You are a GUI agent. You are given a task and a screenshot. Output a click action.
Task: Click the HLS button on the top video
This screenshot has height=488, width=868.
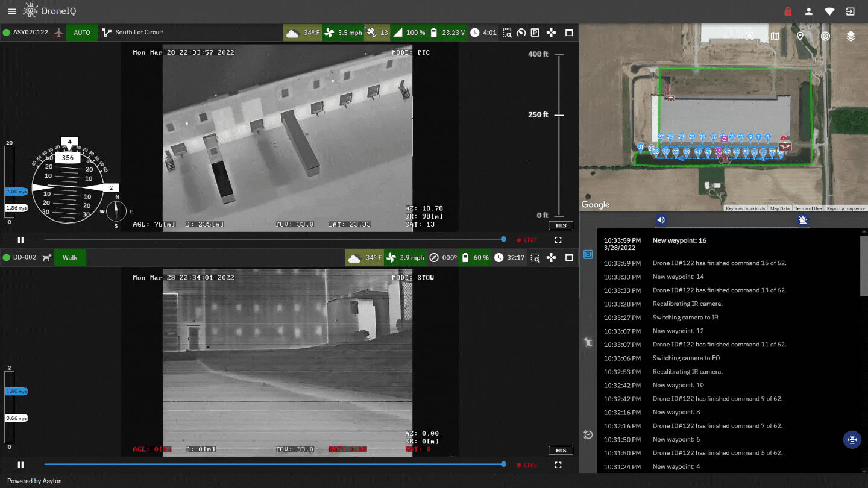561,226
